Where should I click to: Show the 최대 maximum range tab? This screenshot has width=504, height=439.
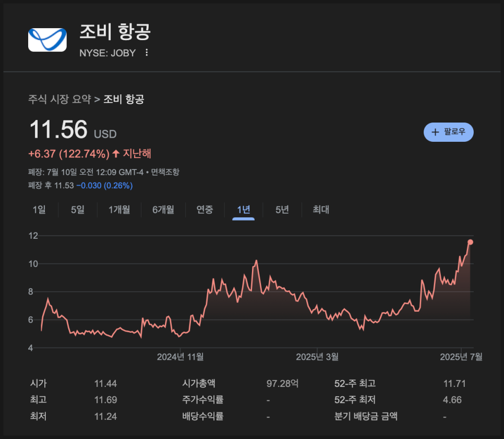click(321, 210)
